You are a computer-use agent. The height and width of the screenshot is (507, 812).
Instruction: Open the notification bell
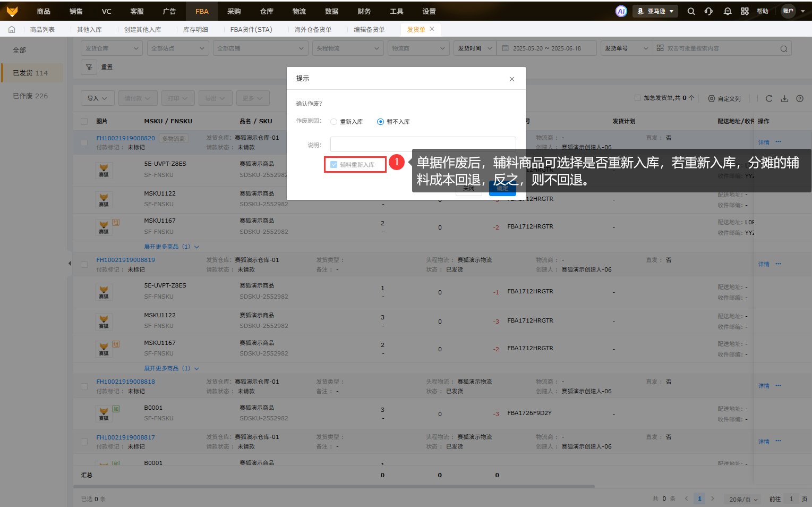(728, 11)
